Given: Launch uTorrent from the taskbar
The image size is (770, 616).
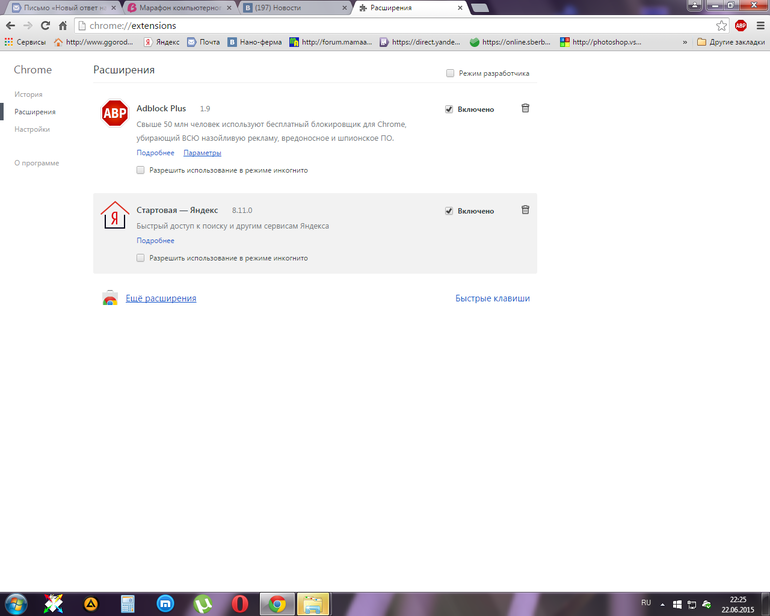Looking at the screenshot, I should tap(203, 604).
